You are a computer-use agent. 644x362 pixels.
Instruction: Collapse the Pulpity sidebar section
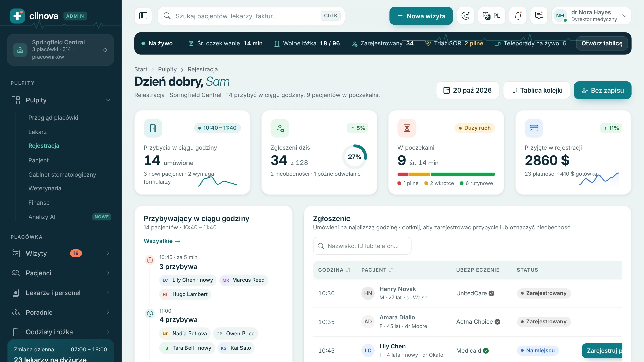[60, 100]
